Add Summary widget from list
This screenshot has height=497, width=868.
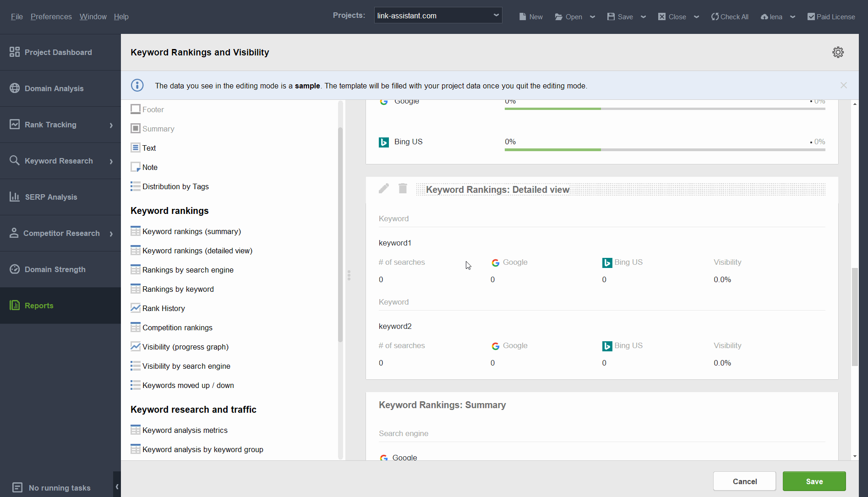[x=153, y=129]
